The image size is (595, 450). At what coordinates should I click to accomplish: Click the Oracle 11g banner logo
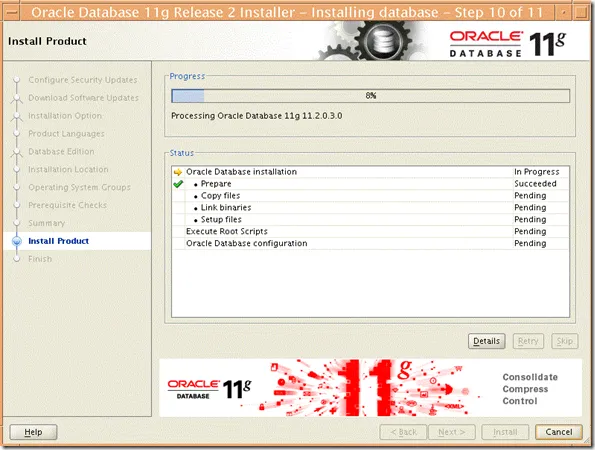click(209, 389)
